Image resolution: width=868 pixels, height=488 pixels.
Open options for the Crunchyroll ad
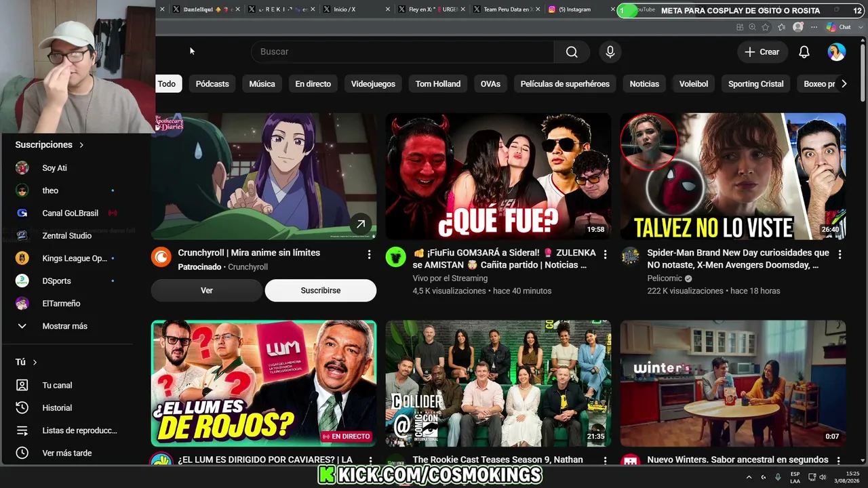pyautogui.click(x=369, y=254)
